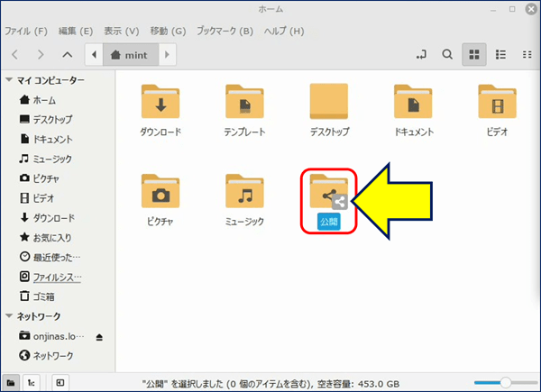Click the path bar left scroll arrow

[x=94, y=54]
